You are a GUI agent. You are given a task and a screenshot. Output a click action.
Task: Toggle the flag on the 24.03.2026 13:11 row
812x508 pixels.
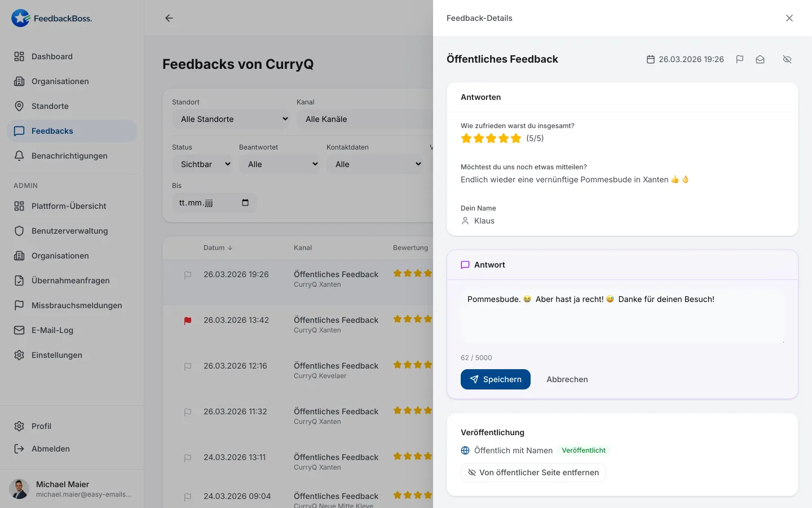[188, 458]
